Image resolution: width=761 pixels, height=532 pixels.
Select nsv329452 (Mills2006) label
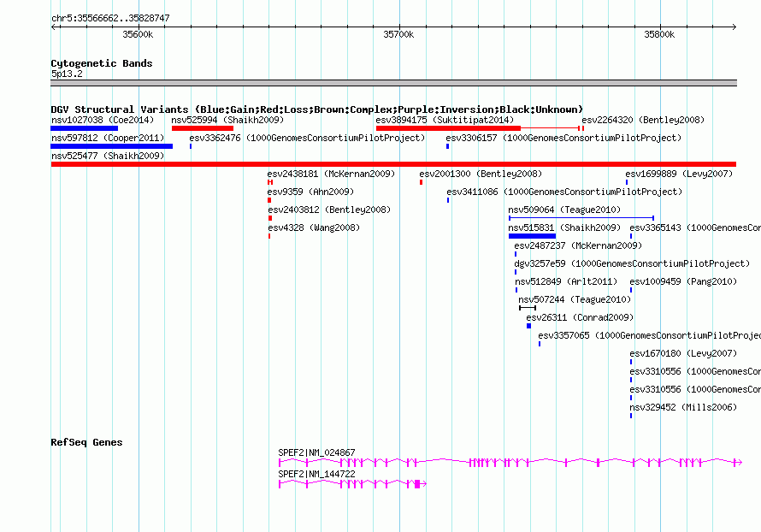point(683,407)
